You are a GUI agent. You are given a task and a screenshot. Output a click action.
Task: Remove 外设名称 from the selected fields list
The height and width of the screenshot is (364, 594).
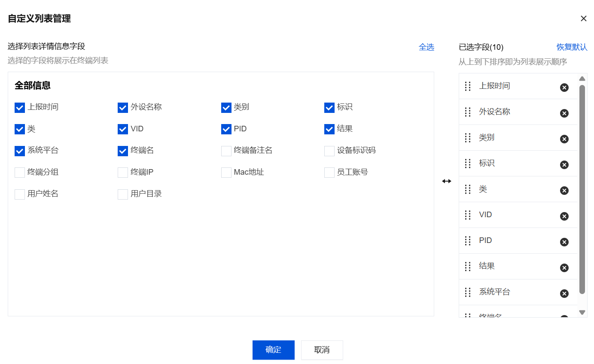pos(564,113)
